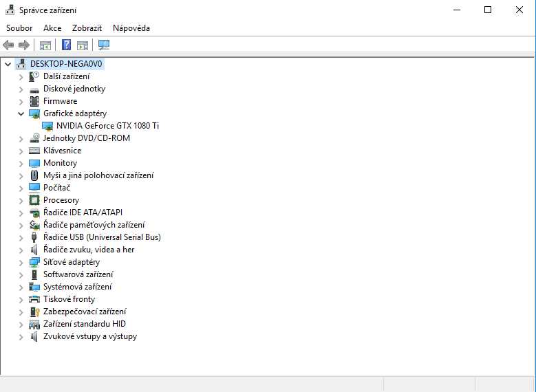Click the DESKTOP-NEGA0V0 computer icon
The width and height of the screenshot is (536, 392).
point(21,64)
